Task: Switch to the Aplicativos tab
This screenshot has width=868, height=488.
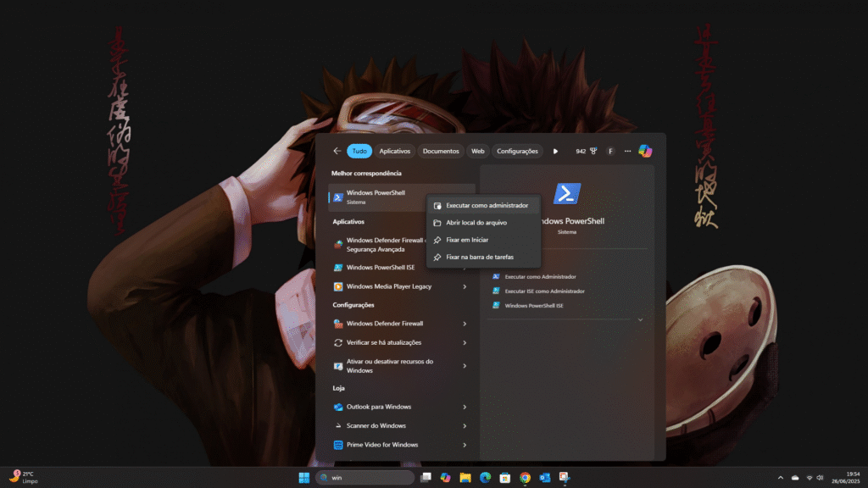Action: click(395, 151)
